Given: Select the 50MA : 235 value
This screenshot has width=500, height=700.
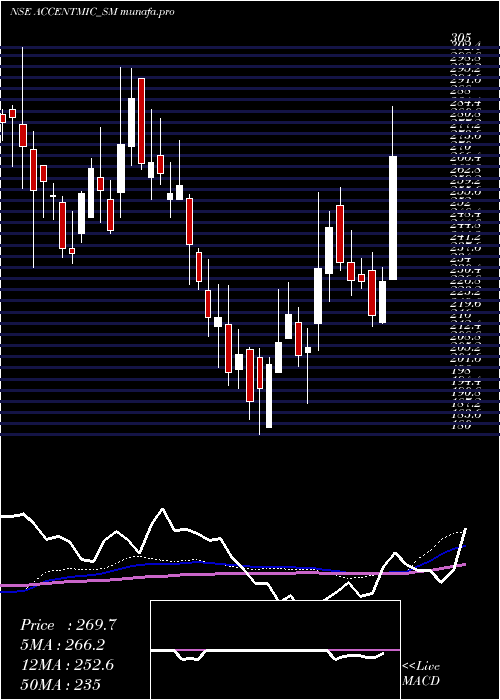Looking at the screenshot, I should click(x=60, y=684).
